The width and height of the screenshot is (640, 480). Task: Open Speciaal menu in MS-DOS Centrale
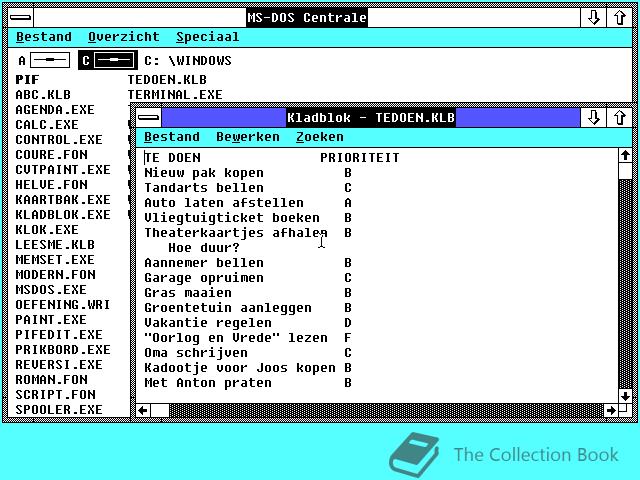tap(207, 37)
